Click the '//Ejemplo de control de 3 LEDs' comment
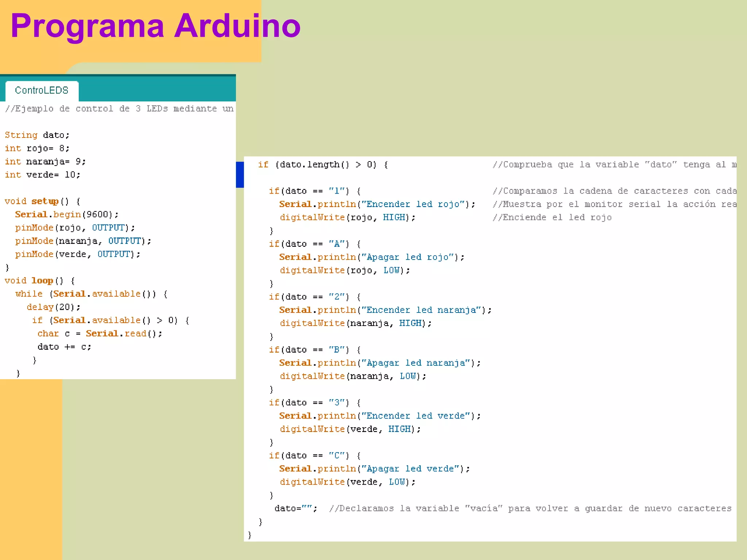 (119, 109)
